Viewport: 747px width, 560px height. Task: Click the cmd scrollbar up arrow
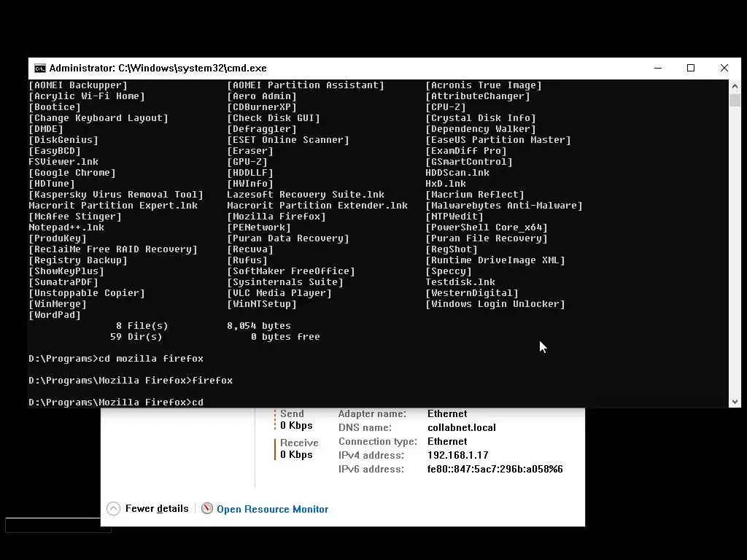[x=735, y=86]
